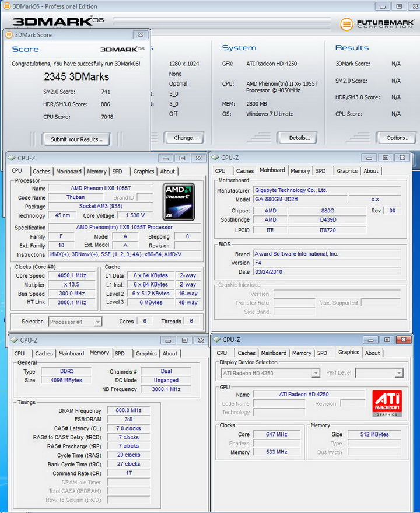This screenshot has height=513, width=420.
Task: Click the DRAM Frequency 800.0 MHz value
Action: (x=128, y=410)
